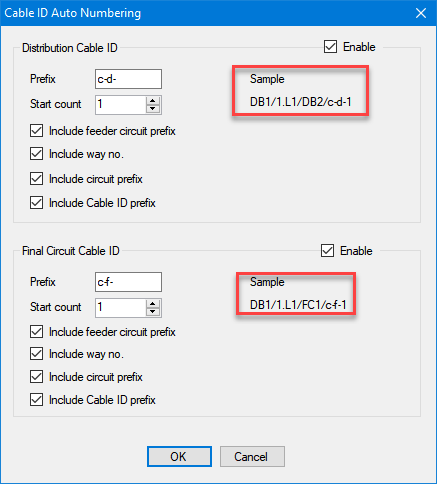Decrease Final Circuit Start count
The height and width of the screenshot is (484, 437).
point(153,312)
